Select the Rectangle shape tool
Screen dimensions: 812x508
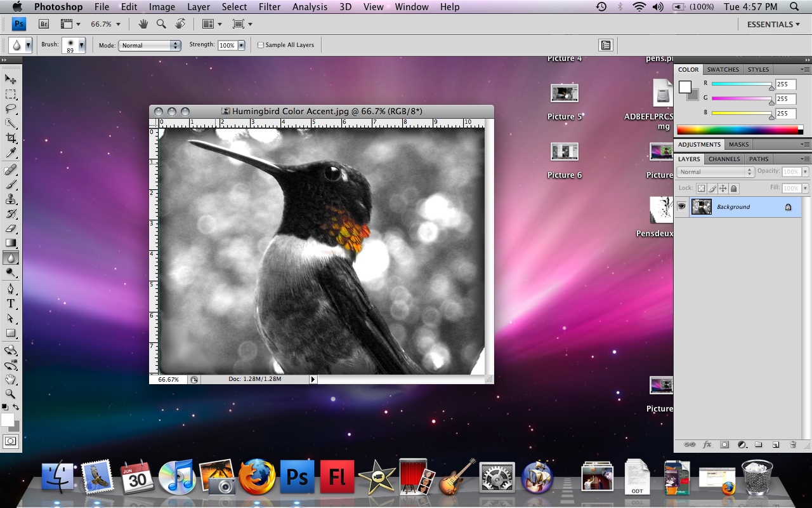click(11, 333)
